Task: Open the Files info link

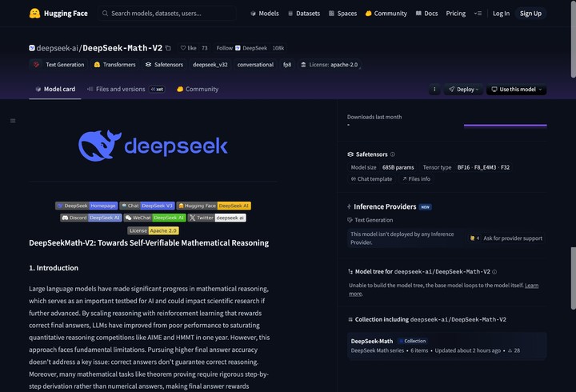Action: (x=416, y=179)
